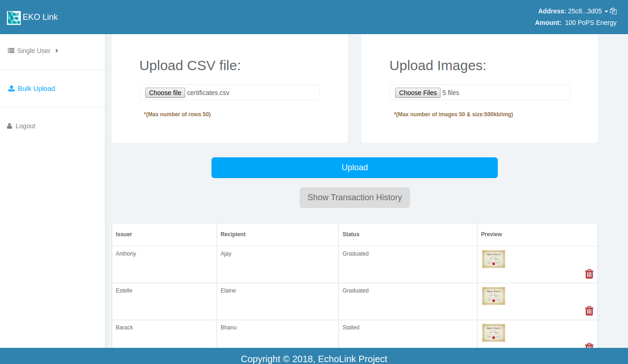The width and height of the screenshot is (628, 364).
Task: Click the EchoLink Project copyright footer text
Action: click(314, 358)
